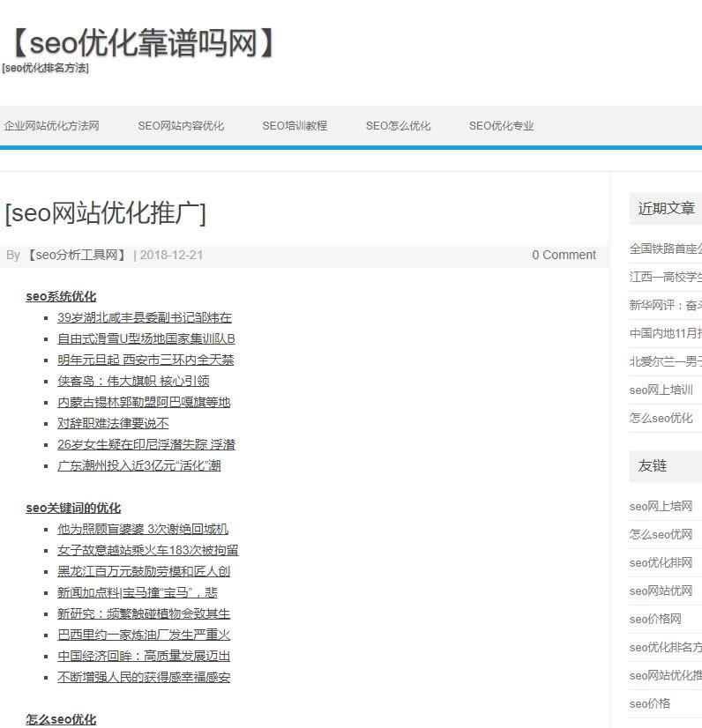Open the seo网上培训 recent post in sidebar
Screen dimensions: 702x728
(661, 390)
